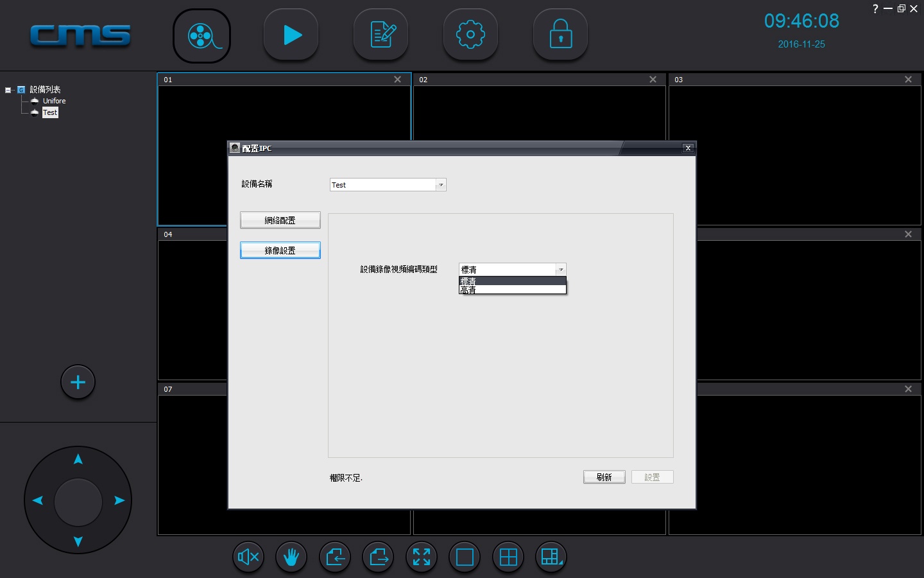Select the Unifore device in tree

[54, 101]
